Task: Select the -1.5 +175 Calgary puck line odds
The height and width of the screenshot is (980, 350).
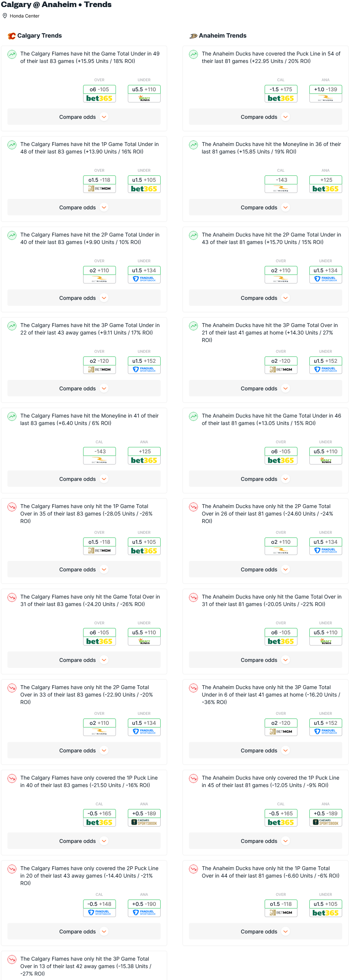Action: click(x=281, y=90)
